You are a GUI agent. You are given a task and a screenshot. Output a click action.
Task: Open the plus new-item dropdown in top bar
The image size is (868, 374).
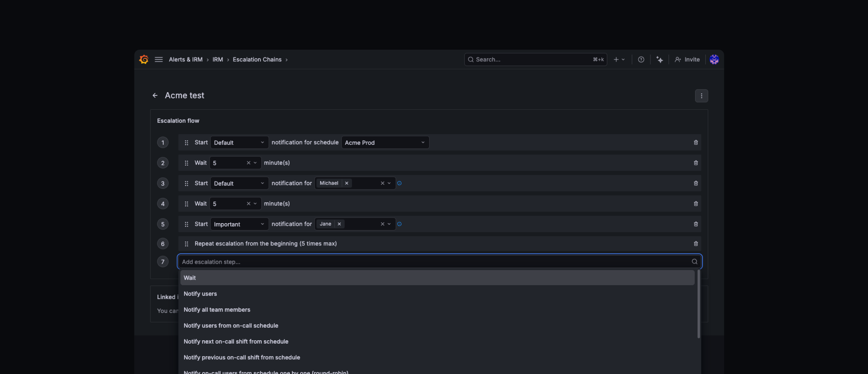pos(619,59)
